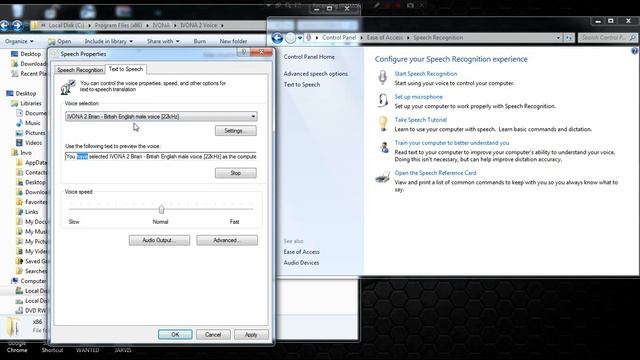Go to Control Panel Home
This screenshot has height=360, width=640.
click(309, 57)
